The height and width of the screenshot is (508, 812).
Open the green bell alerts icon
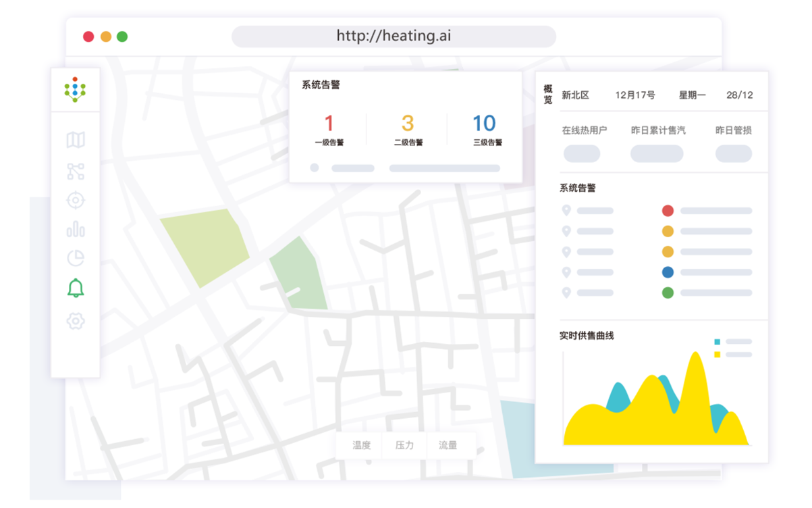76,288
